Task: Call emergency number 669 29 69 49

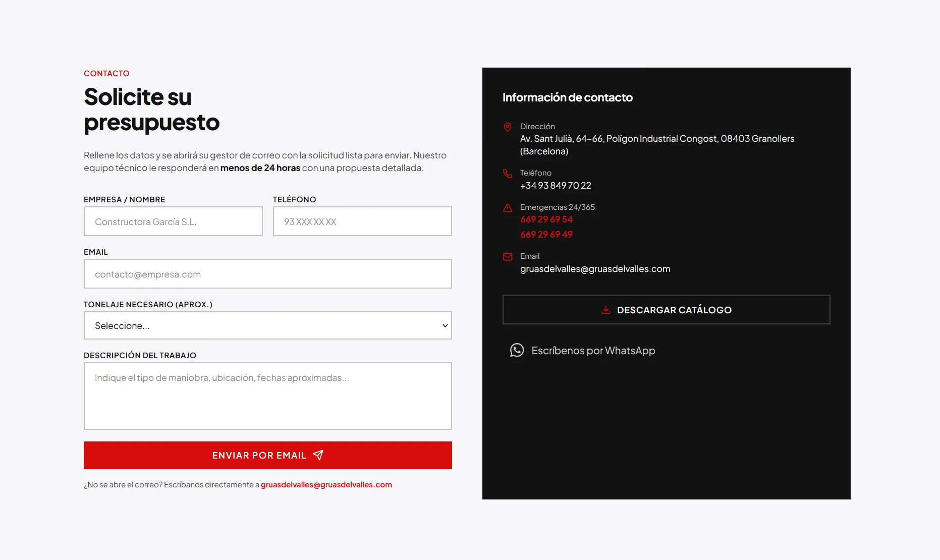Action: tap(546, 235)
